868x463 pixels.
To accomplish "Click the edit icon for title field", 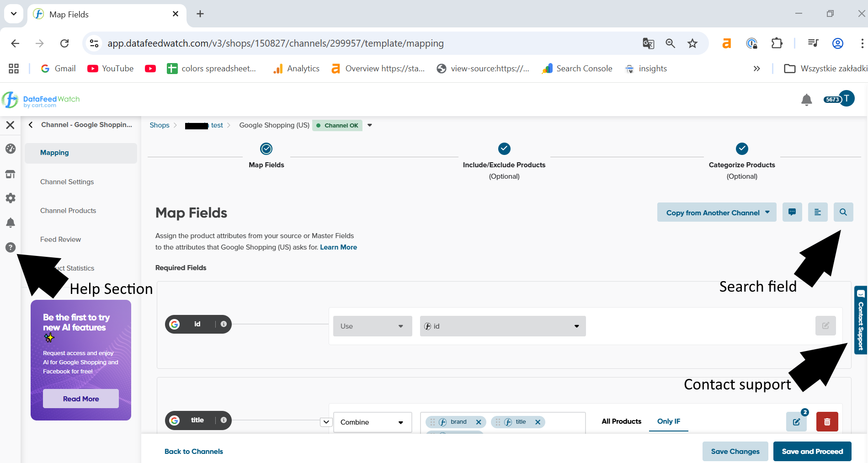I will (796, 422).
